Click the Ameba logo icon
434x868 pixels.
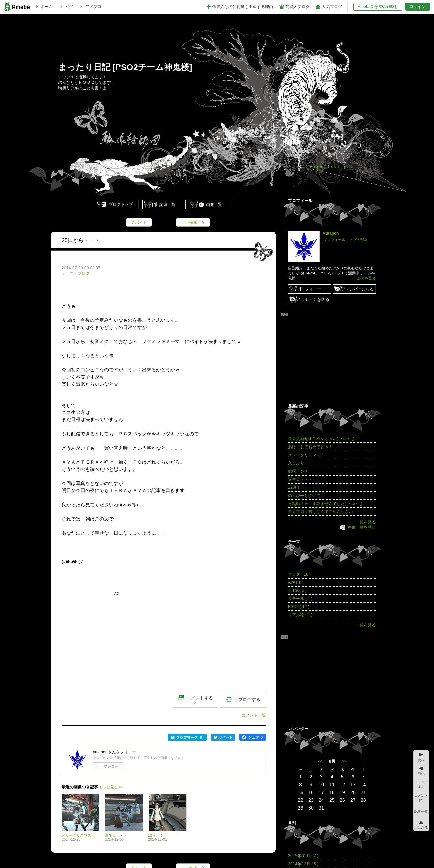point(17,7)
